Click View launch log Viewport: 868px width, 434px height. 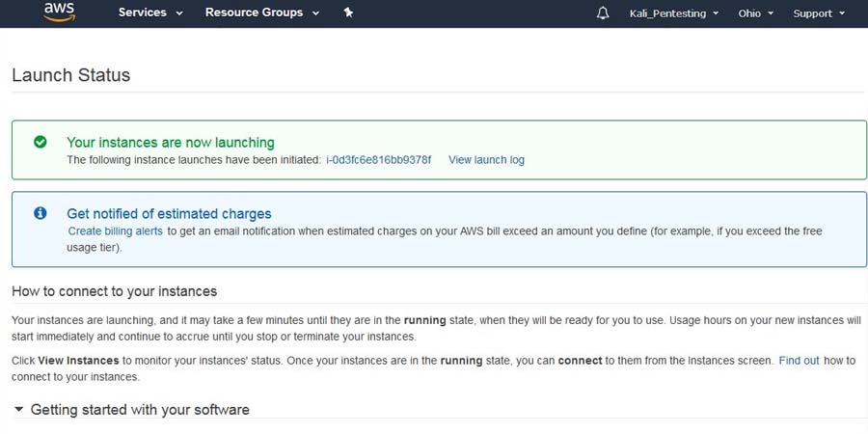[486, 159]
